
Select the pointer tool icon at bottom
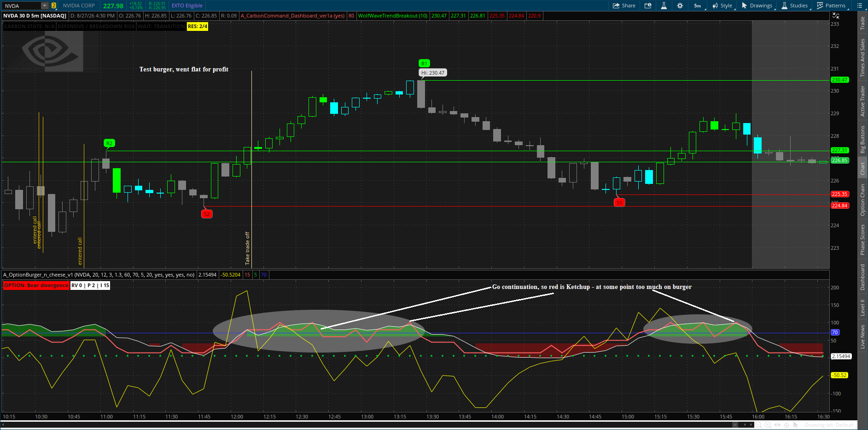click(796, 425)
